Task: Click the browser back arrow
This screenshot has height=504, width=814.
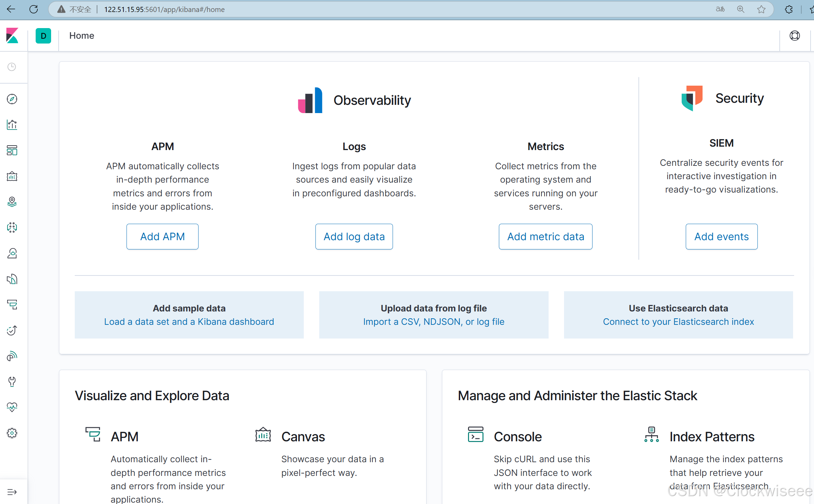Action: click(11, 9)
